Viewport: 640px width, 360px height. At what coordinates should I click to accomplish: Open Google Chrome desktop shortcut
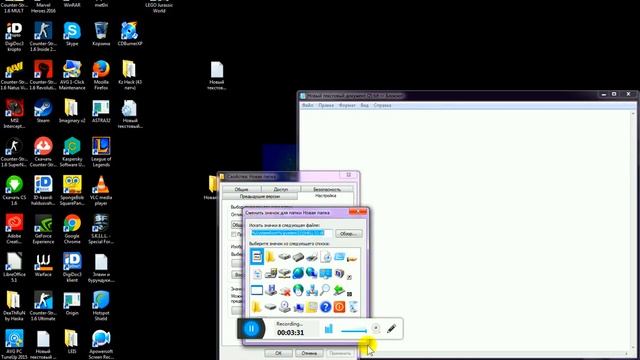[x=72, y=229]
